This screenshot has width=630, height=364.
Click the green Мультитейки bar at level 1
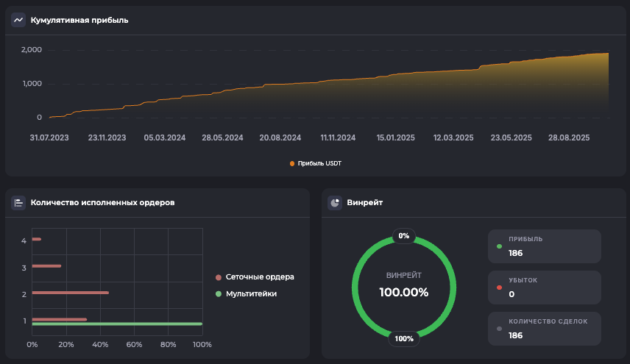(116, 324)
